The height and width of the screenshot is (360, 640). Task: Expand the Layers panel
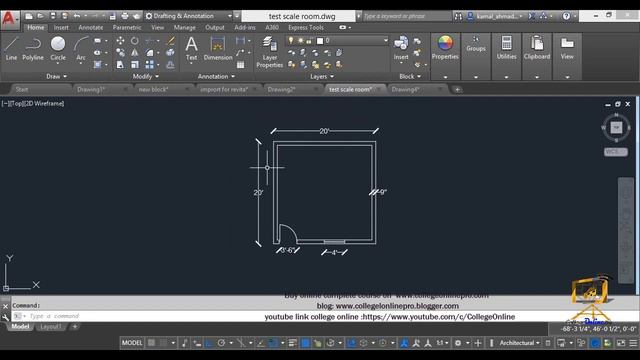322,76
